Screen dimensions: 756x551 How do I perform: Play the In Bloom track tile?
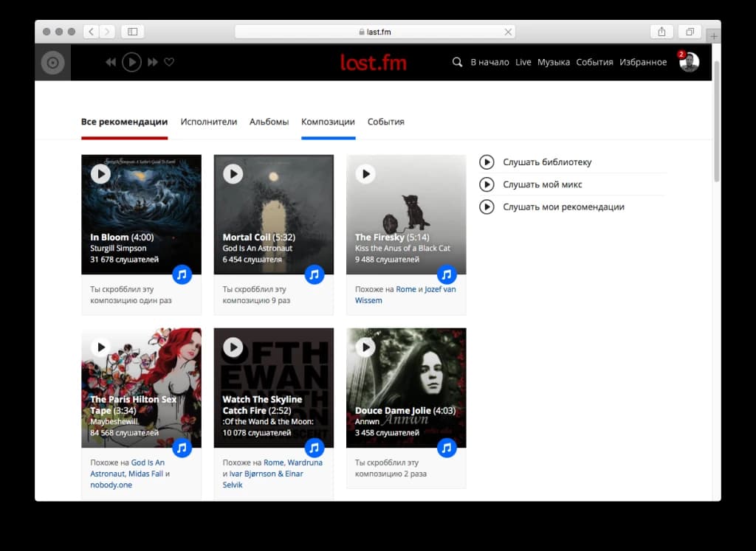click(x=100, y=173)
